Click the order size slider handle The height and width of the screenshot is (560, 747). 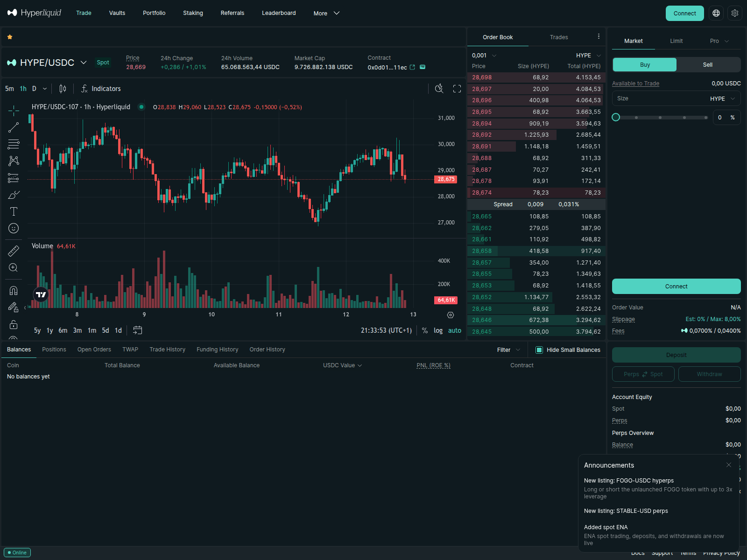coord(616,117)
